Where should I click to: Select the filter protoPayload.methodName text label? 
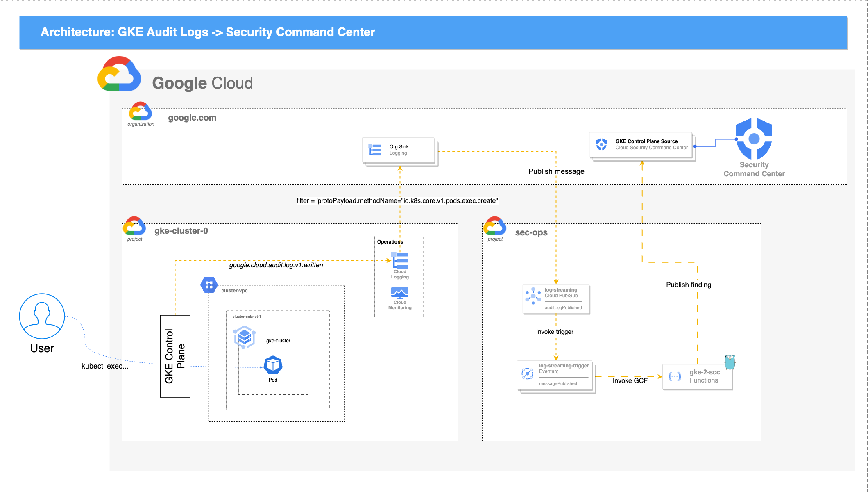398,200
